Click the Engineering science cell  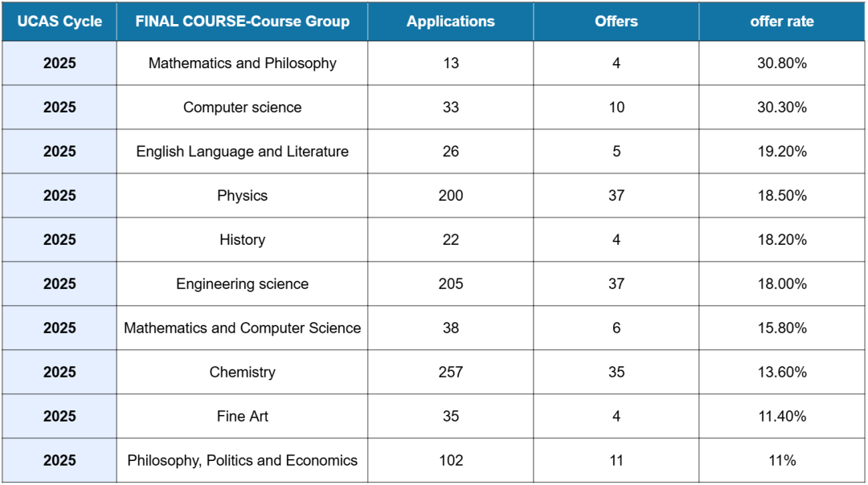[242, 284]
